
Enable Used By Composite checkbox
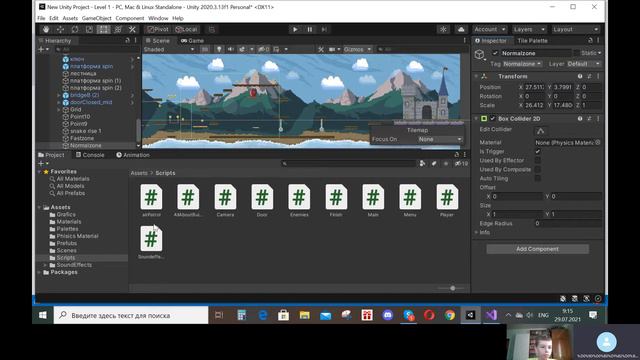pos(538,169)
